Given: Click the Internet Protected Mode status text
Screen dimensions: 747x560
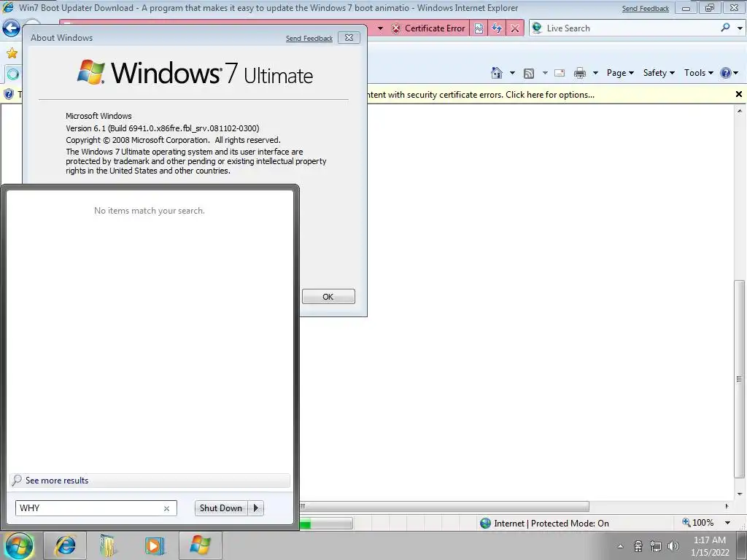Looking at the screenshot, I should pyautogui.click(x=551, y=524).
